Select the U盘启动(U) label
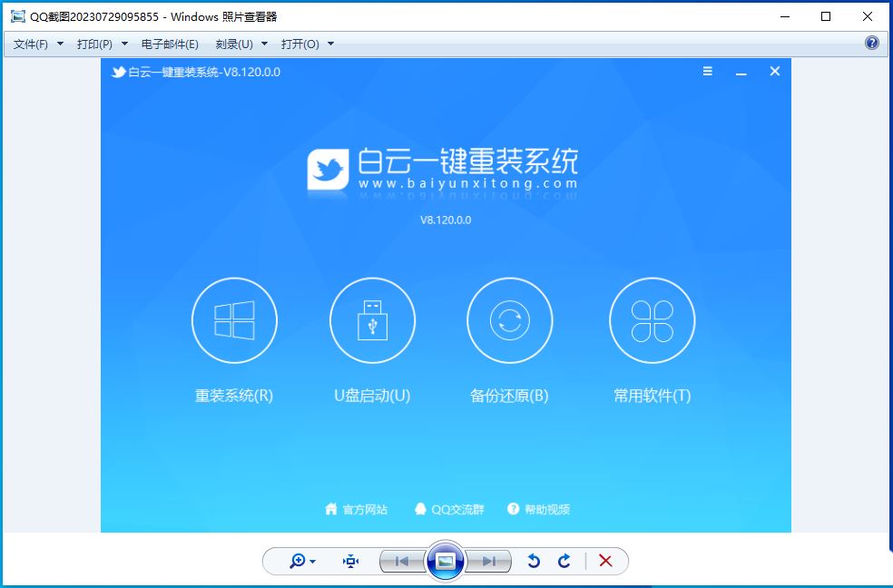This screenshot has width=893, height=588. point(372,396)
